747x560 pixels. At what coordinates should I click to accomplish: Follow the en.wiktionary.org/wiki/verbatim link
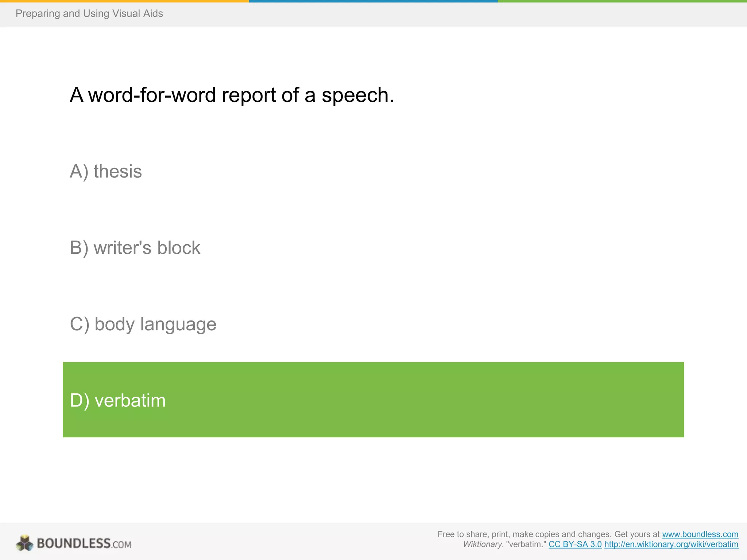[671, 544]
